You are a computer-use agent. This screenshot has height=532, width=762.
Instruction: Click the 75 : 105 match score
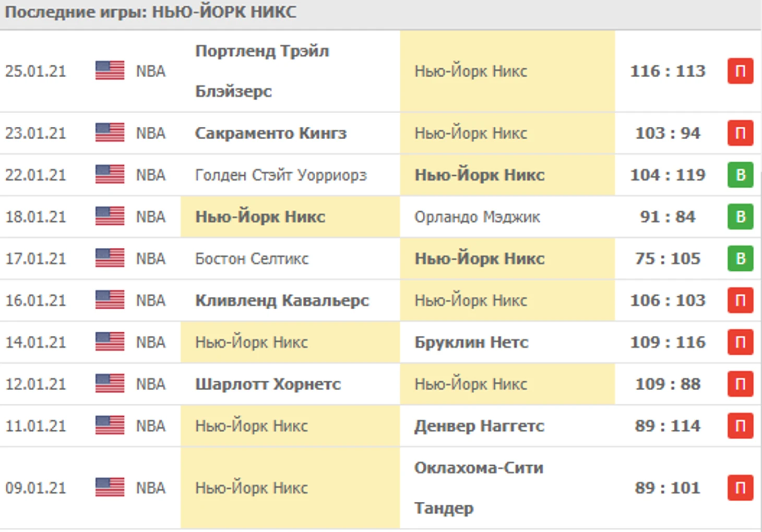(x=668, y=259)
